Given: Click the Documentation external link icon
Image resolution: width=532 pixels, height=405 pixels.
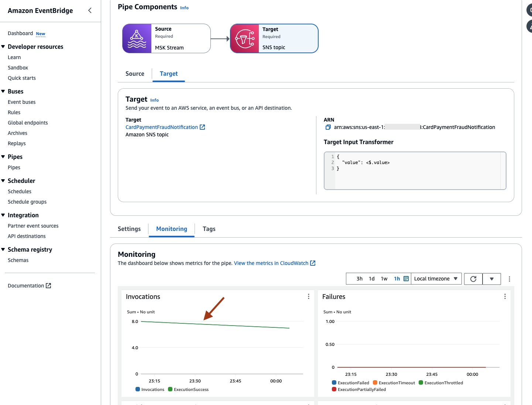Looking at the screenshot, I should point(48,286).
